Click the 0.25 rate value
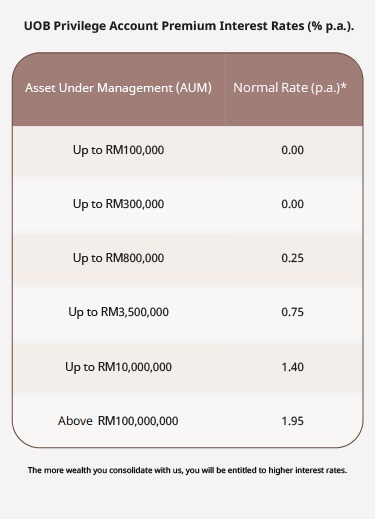The height and width of the screenshot is (519, 375). click(x=292, y=258)
